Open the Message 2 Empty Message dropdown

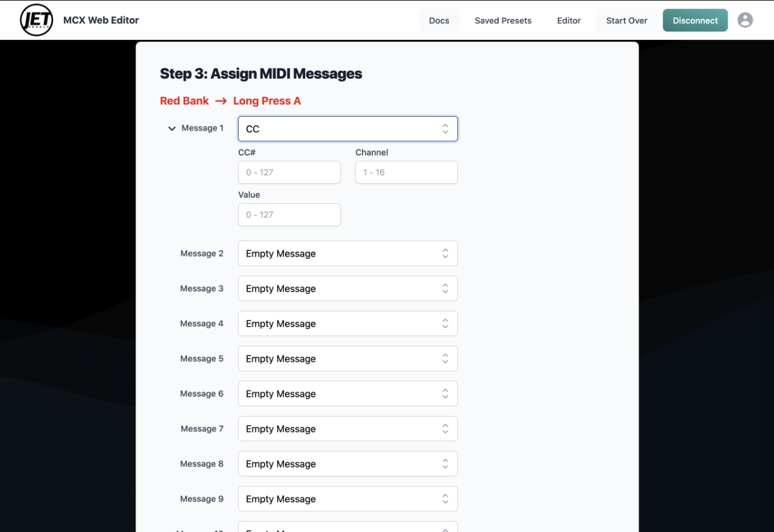point(348,253)
